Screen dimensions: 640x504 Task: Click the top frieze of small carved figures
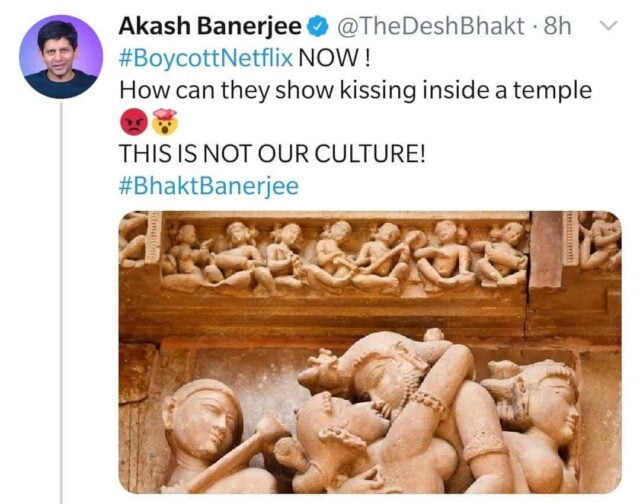pos(343,255)
